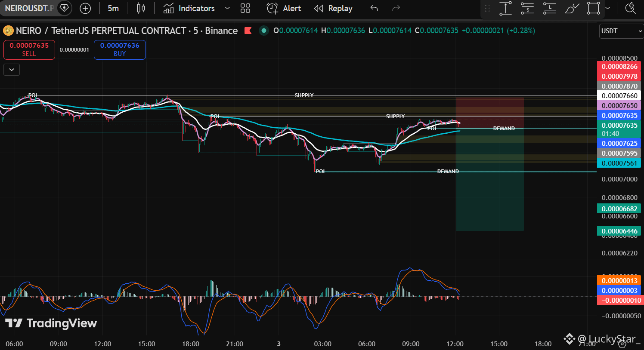This screenshot has height=350, width=644.
Task: Select the Short Position drawing tool
Action: pyautogui.click(x=527, y=8)
